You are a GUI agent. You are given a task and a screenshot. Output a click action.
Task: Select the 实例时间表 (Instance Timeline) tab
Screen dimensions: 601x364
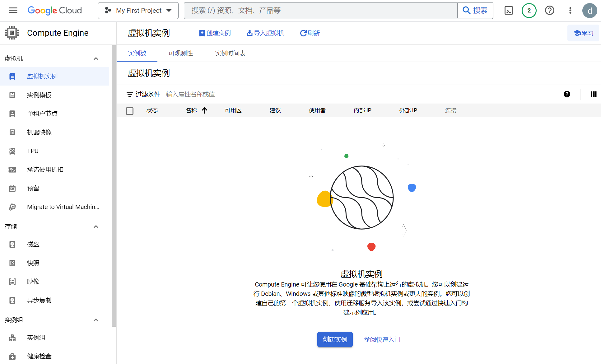pos(231,53)
